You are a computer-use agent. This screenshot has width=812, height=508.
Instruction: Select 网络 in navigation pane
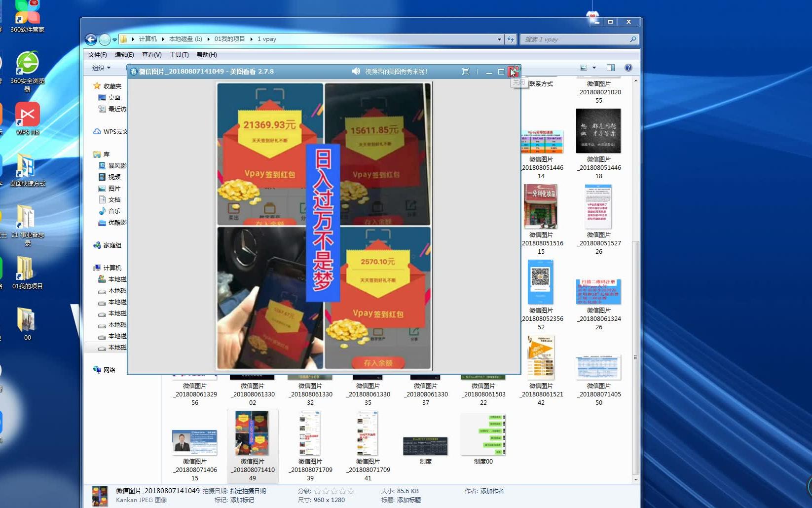tap(105, 370)
